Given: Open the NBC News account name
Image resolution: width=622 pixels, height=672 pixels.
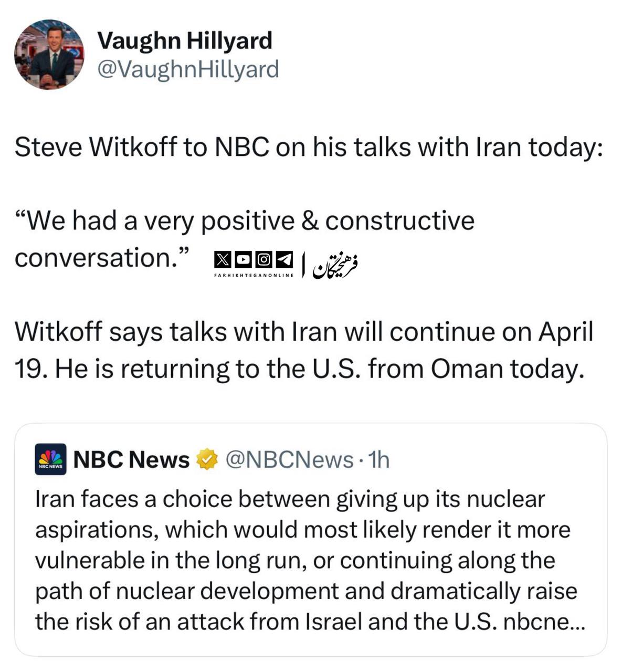Looking at the screenshot, I should (x=131, y=459).
